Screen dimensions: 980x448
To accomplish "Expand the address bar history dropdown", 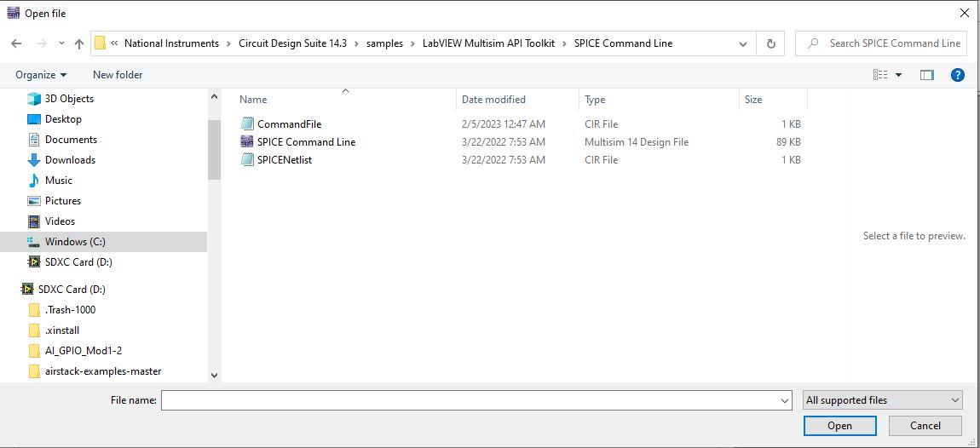I will [x=742, y=43].
